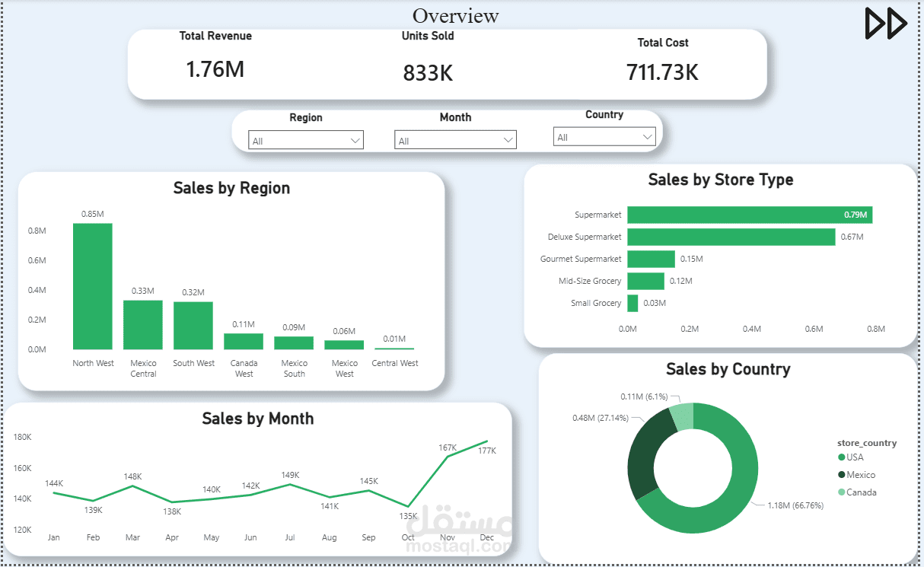Select the Mexico legend color marker

click(x=841, y=475)
